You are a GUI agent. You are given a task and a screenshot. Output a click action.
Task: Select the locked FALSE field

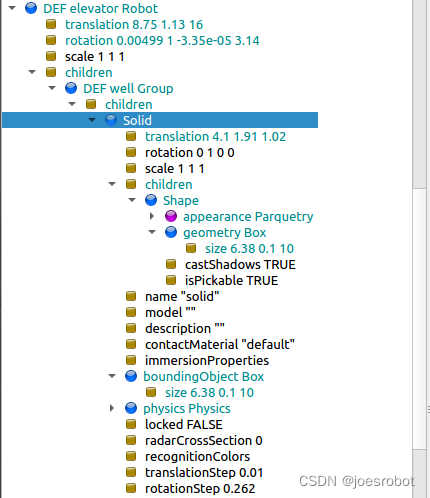pyautogui.click(x=184, y=424)
